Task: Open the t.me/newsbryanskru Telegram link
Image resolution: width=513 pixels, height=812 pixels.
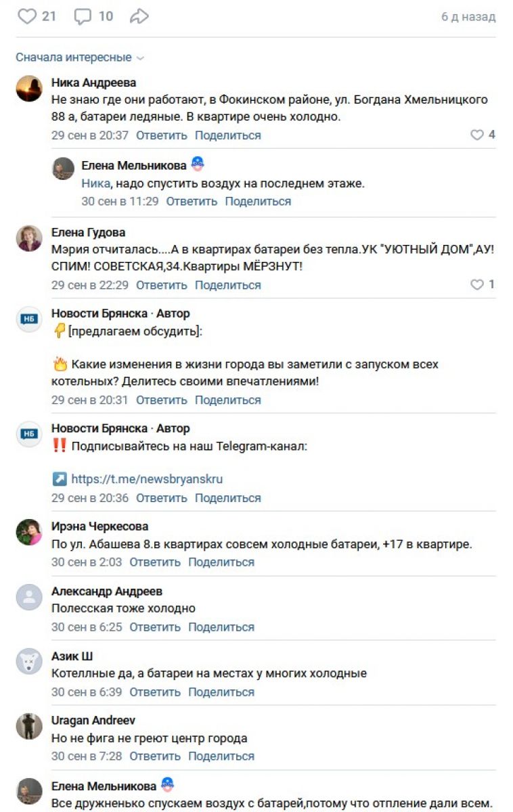Action: pos(147,479)
